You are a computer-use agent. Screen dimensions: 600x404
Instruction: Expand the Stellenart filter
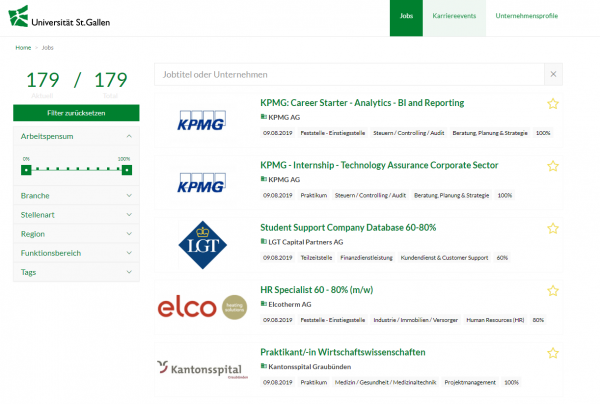tap(76, 215)
